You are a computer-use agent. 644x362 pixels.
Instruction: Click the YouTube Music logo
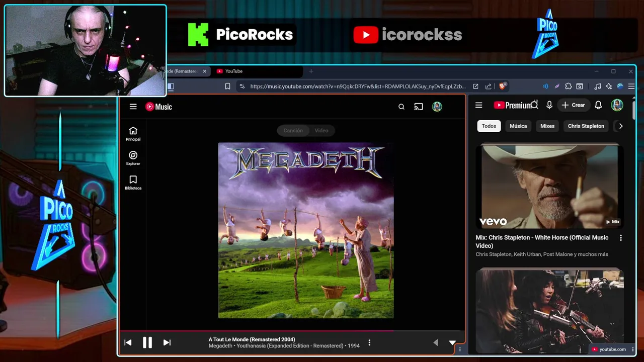[x=158, y=107]
